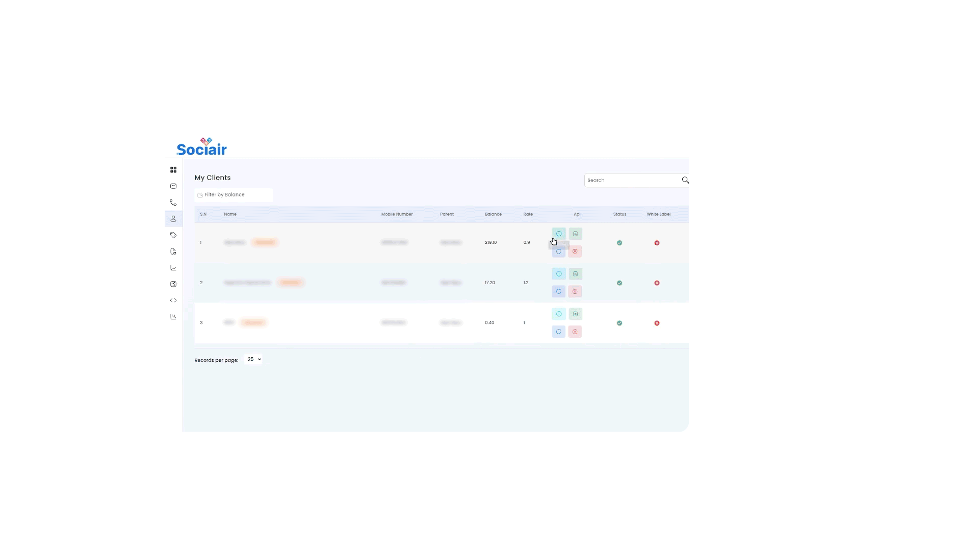Open the Records per page dropdown
Image resolution: width=980 pixels, height=551 pixels.
(253, 360)
